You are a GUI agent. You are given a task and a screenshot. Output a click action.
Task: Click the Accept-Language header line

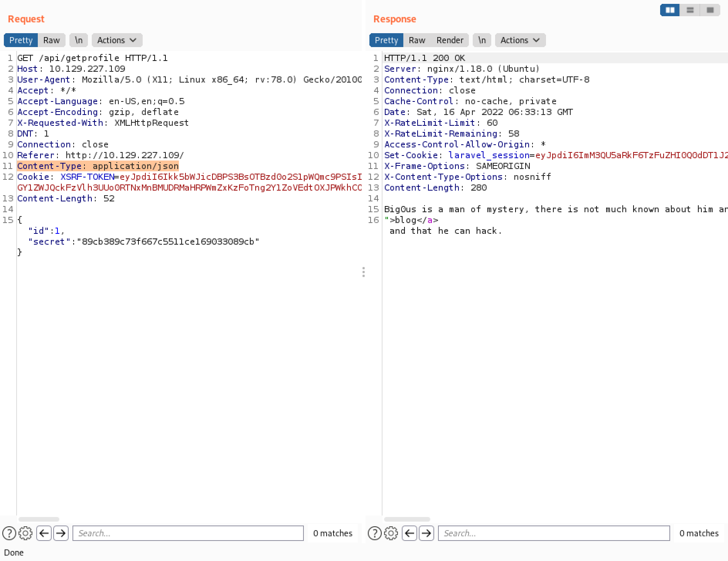tap(101, 101)
